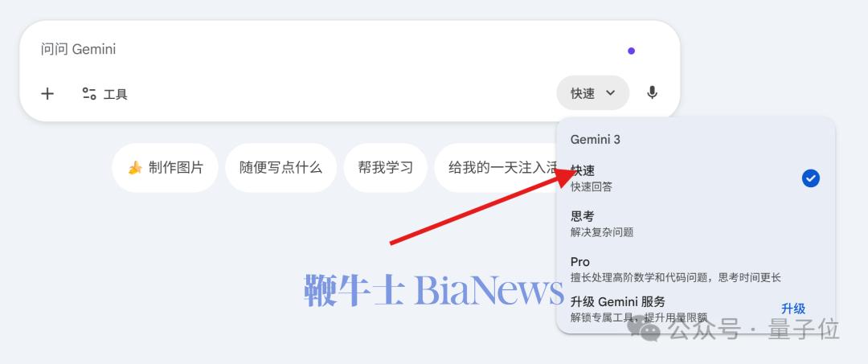Click the 制作图片 suggestion chip
This screenshot has height=364, width=868.
tap(165, 168)
